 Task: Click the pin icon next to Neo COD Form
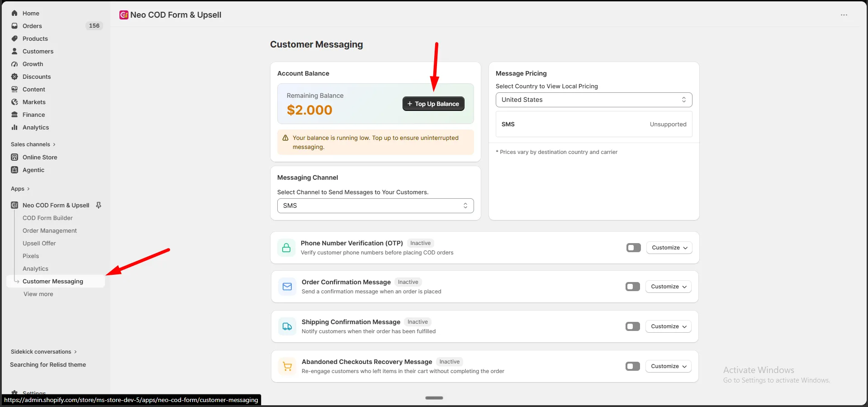(99, 205)
